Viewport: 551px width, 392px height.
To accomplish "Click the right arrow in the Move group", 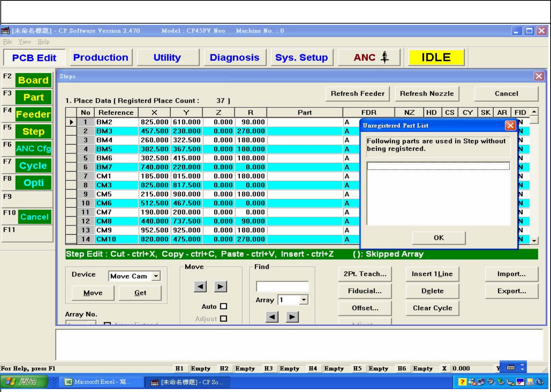I will tap(220, 286).
